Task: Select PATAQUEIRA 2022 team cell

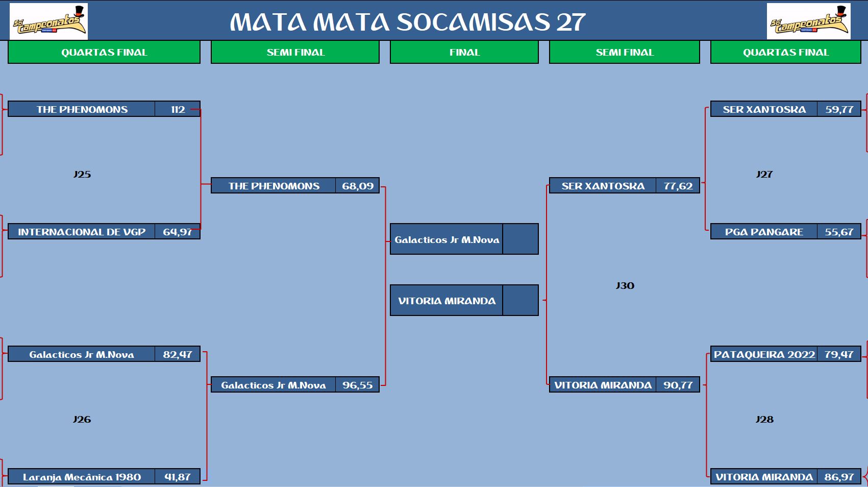Action: (x=764, y=354)
